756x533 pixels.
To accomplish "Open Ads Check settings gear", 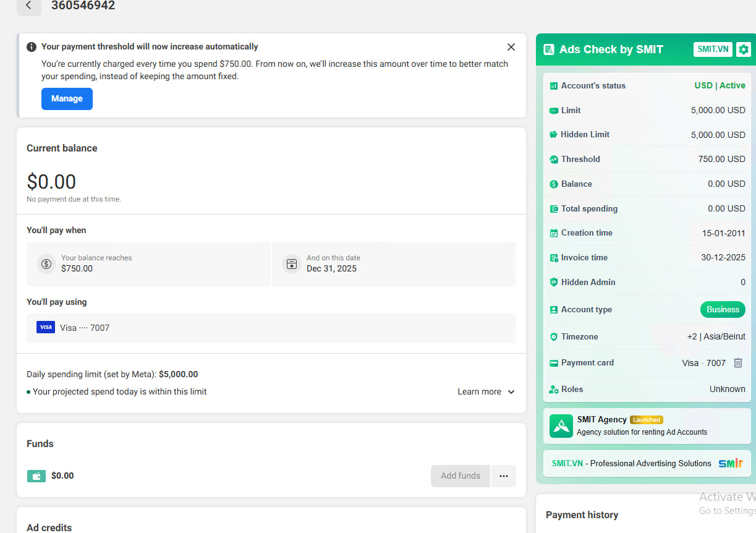I will pos(744,49).
